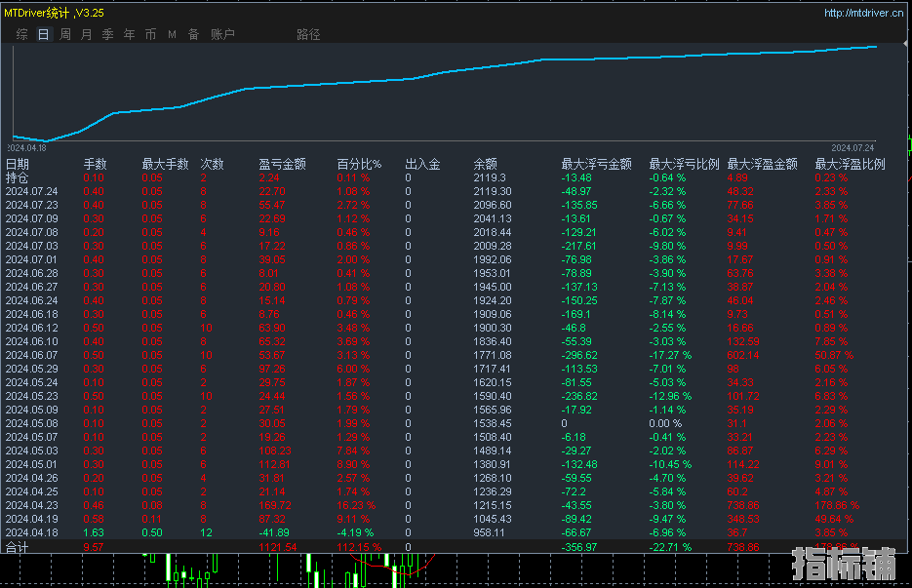This screenshot has width=912, height=588.
Task: Show the 季 quarterly statistics tab
Action: pyautogui.click(x=108, y=34)
